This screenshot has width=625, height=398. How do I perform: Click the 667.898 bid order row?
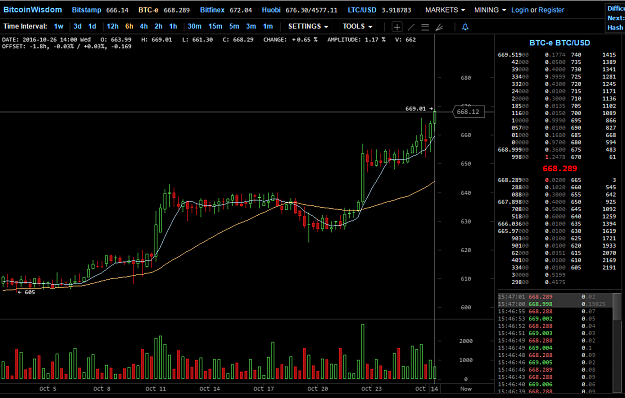click(556, 202)
